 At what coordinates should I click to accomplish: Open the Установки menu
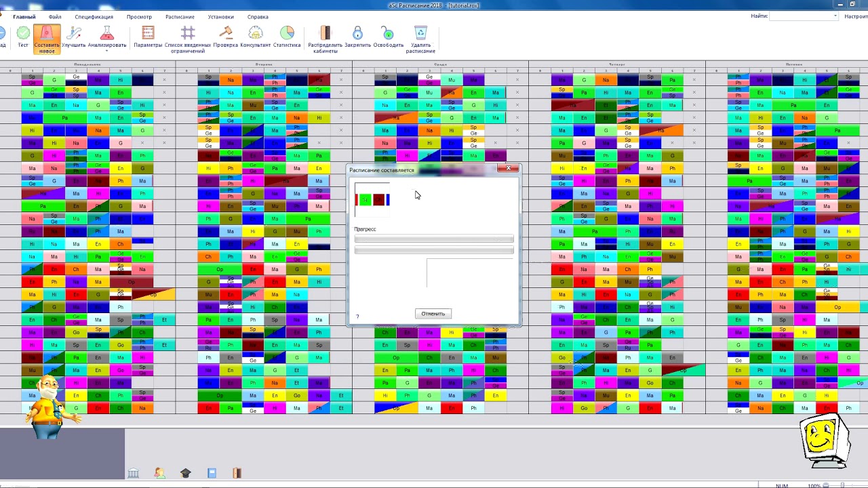(x=221, y=17)
